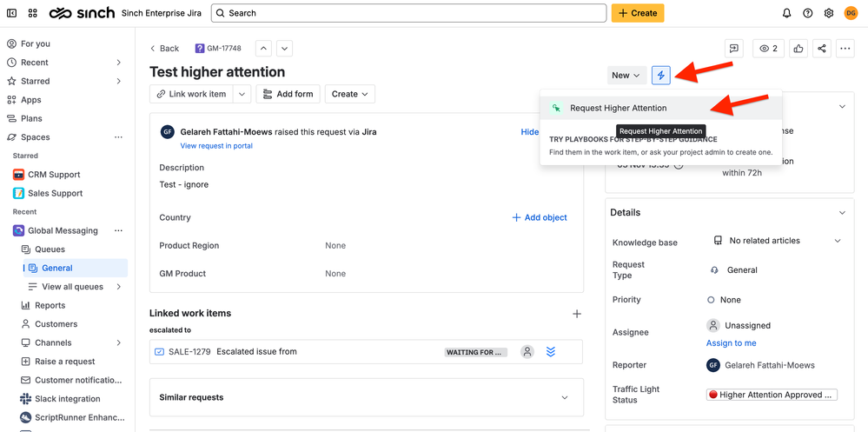This screenshot has height=432, width=868.
Task: Click the thumbs-up vote icon
Action: coord(798,49)
